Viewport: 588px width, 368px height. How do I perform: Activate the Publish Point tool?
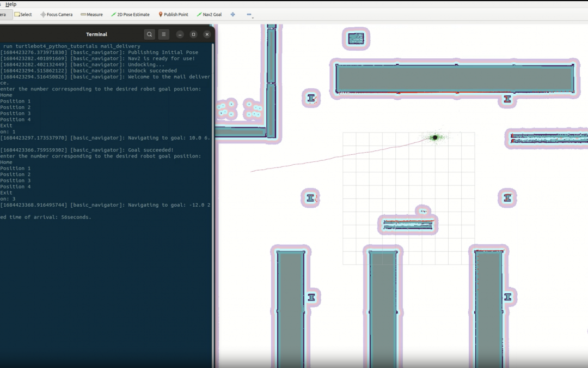(x=173, y=15)
